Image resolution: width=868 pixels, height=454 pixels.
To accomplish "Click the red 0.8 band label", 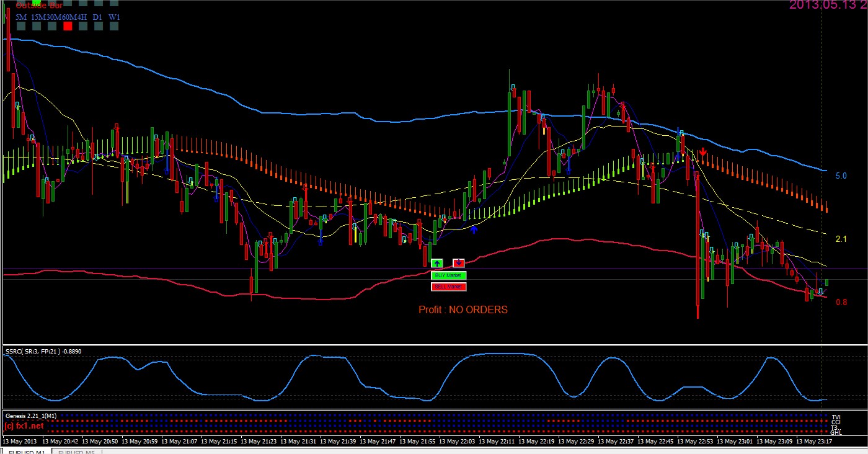I will [x=841, y=303].
